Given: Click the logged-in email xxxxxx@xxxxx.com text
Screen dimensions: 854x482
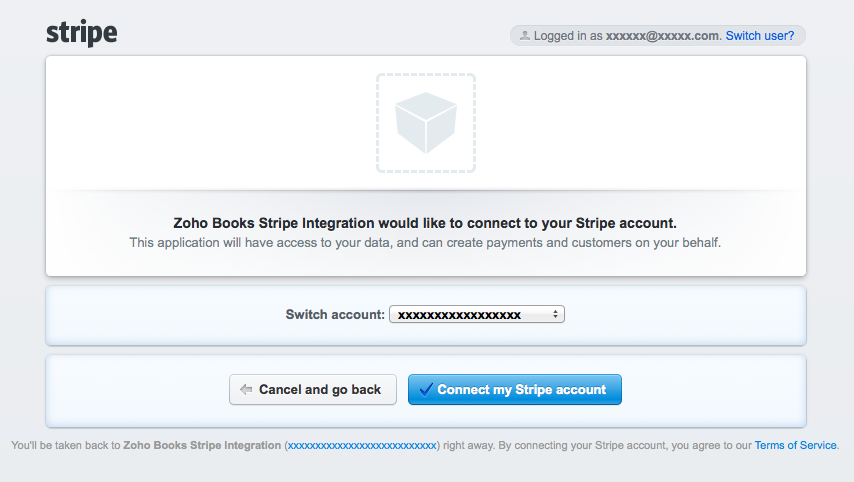Looking at the screenshot, I should (x=662, y=36).
